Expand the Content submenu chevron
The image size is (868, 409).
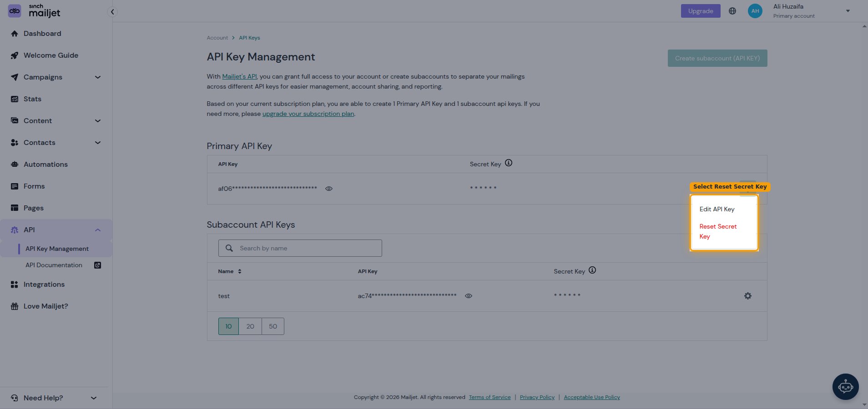[x=98, y=121]
